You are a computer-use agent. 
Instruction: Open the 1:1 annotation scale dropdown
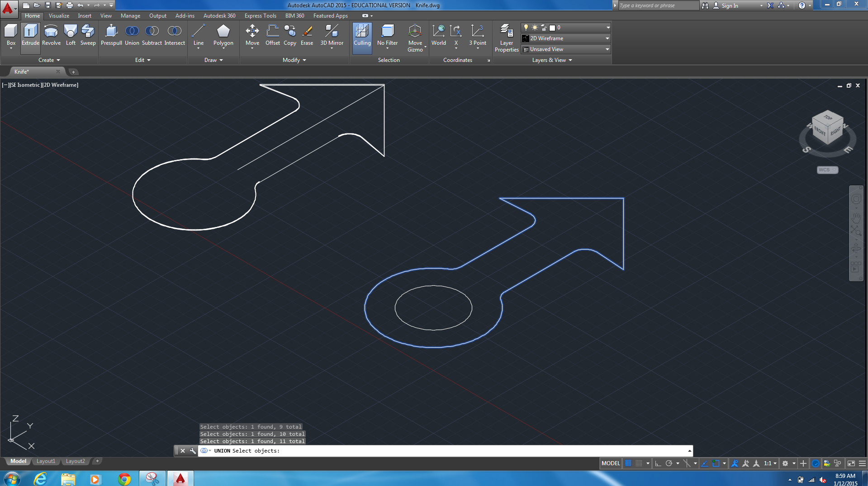[x=770, y=463]
